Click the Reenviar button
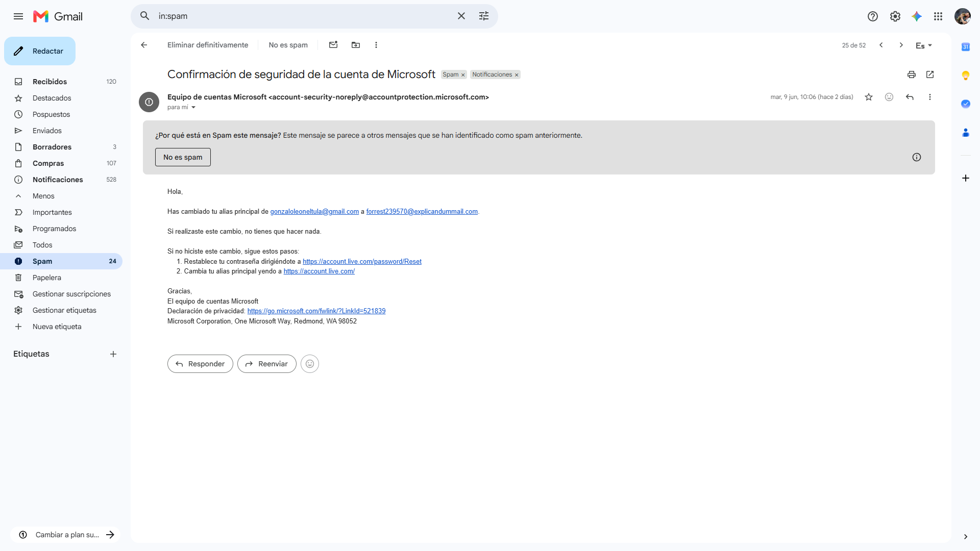The height and width of the screenshot is (551, 980). tap(267, 364)
